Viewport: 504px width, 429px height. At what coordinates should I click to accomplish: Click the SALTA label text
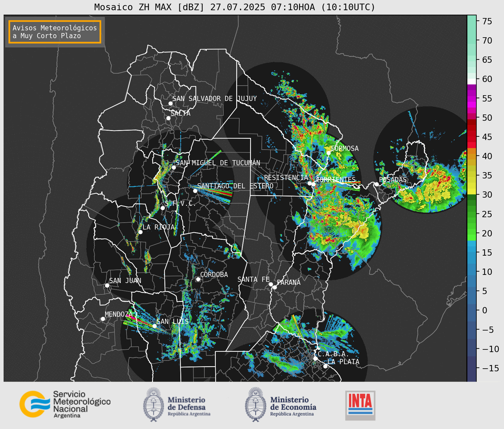(181, 113)
